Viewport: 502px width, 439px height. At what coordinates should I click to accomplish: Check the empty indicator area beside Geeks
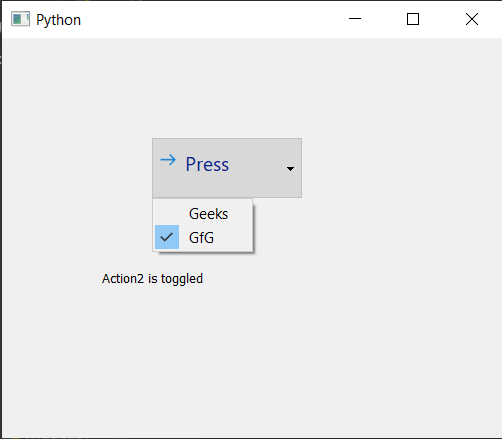click(x=167, y=214)
